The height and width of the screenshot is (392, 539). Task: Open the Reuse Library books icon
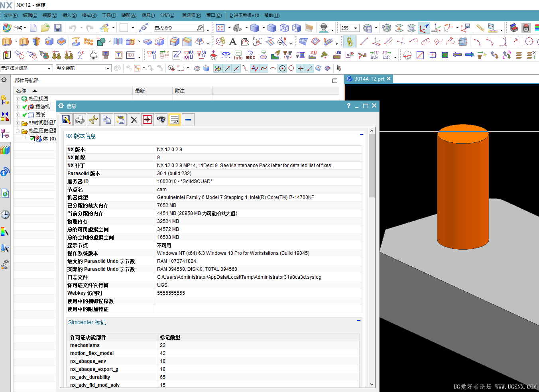tap(5, 150)
